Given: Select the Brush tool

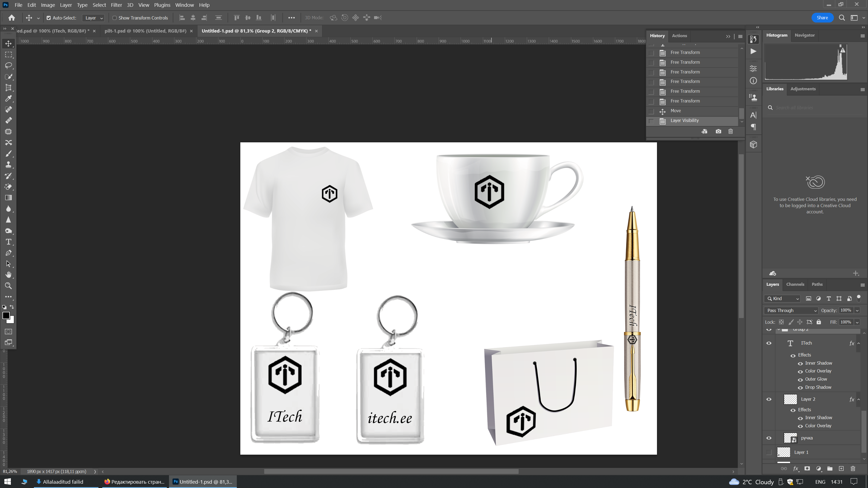Looking at the screenshot, I should click(8, 153).
